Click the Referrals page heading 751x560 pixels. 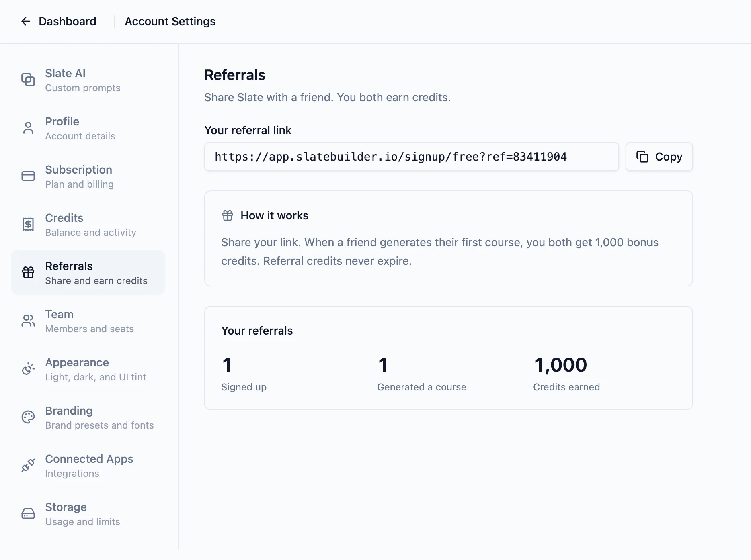coord(235,75)
